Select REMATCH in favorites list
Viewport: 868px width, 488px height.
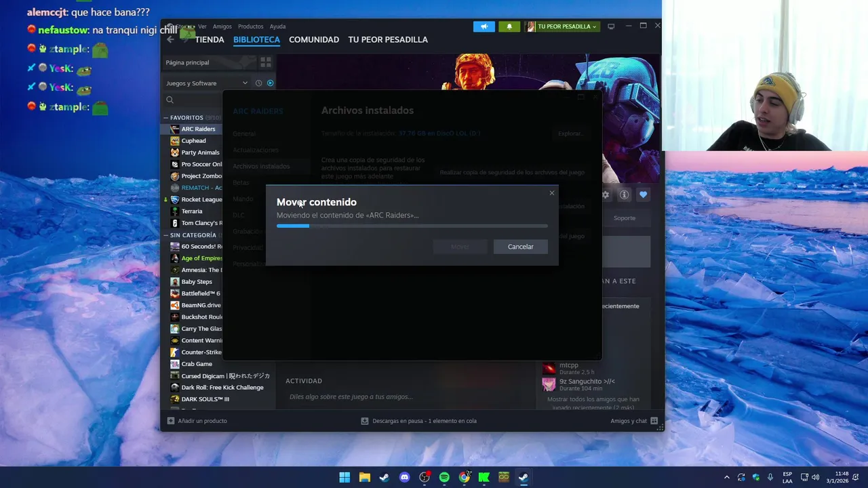(201, 188)
